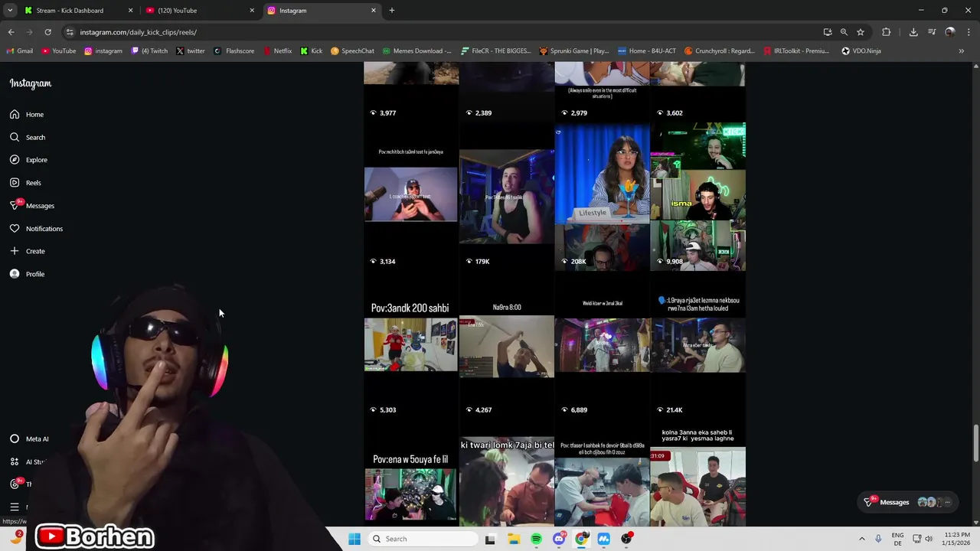Open reel with 9,908 views
Viewport: 980px width, 551px height.
tap(697, 197)
